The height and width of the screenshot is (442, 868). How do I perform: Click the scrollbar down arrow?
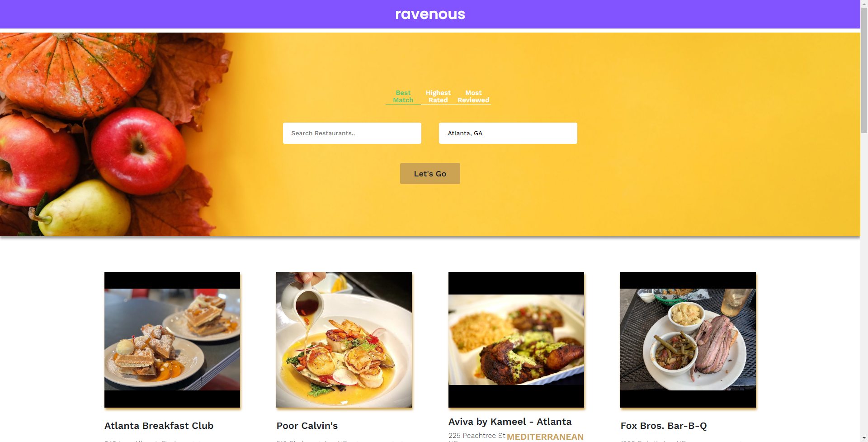pos(864,438)
